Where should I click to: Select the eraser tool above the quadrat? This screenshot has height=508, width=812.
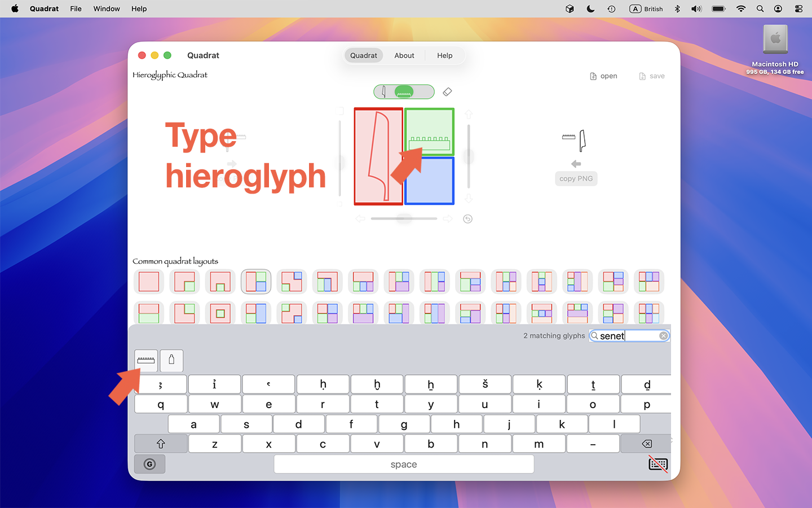(447, 91)
